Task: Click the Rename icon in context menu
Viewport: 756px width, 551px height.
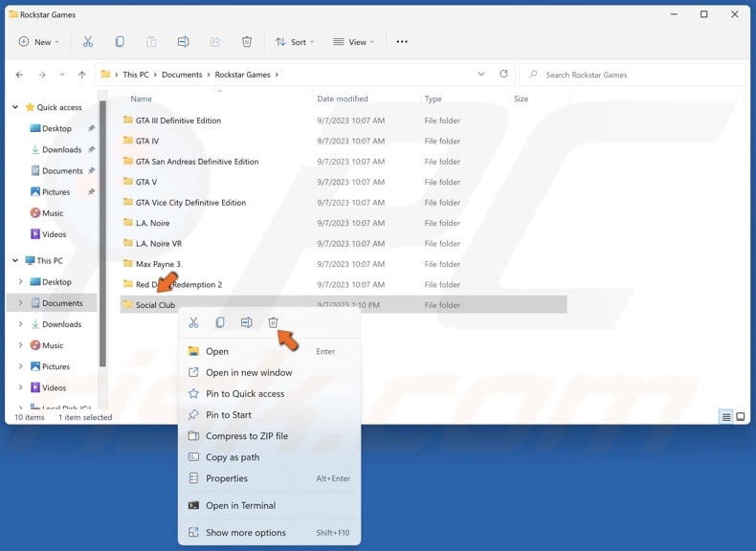Action: pyautogui.click(x=246, y=322)
